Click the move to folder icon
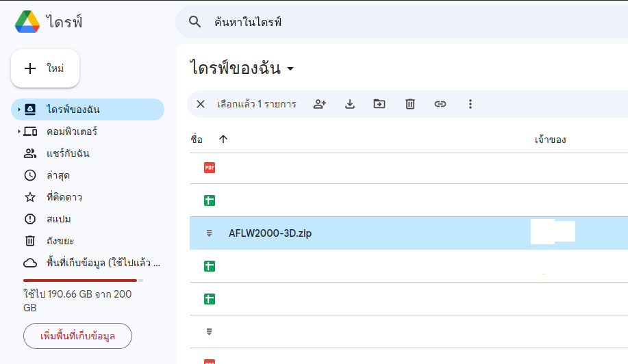The height and width of the screenshot is (364, 628). click(x=379, y=104)
